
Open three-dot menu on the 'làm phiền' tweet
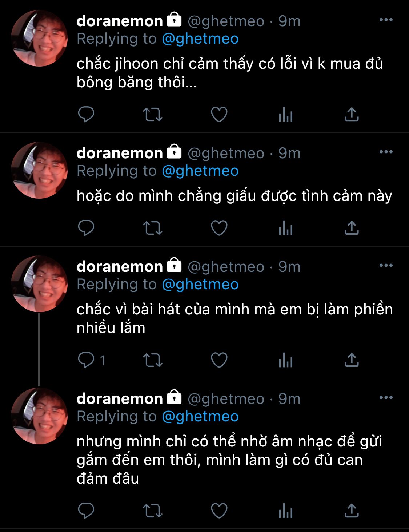tap(386, 266)
